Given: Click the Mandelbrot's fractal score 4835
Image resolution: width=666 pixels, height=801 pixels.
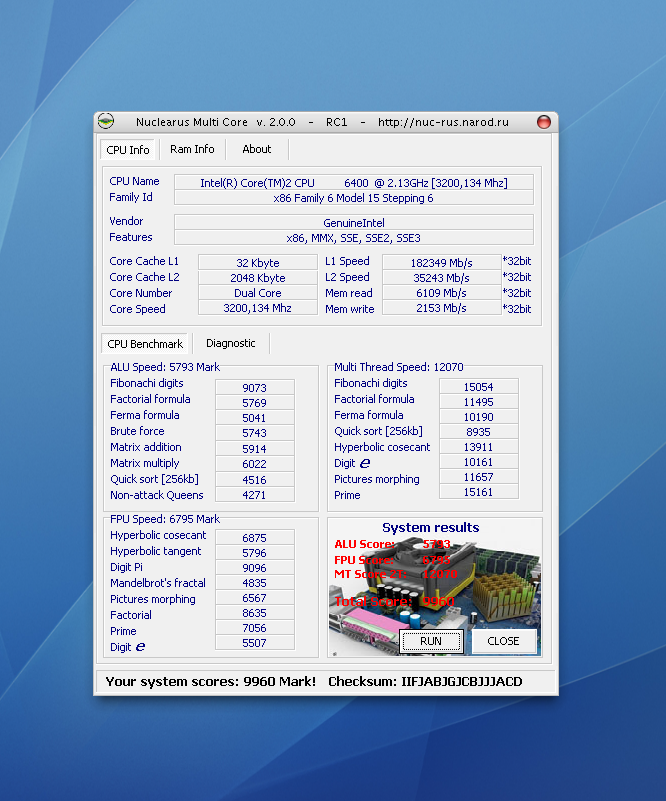Looking at the screenshot, I should click(254, 583).
